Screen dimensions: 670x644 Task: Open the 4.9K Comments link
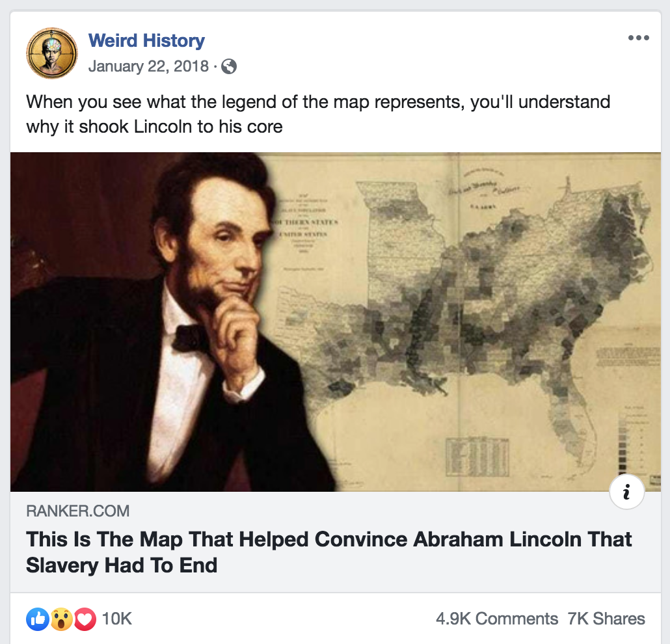497,619
